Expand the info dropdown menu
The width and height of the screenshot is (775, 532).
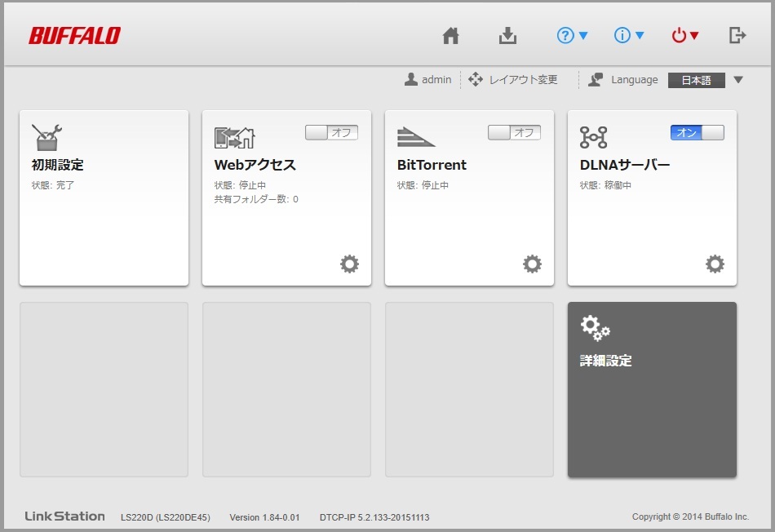click(629, 36)
